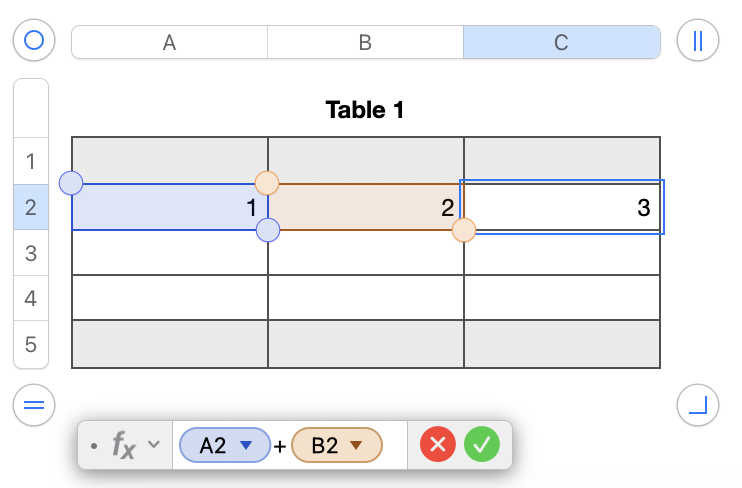This screenshot has width=742, height=488.
Task: Open the A2 reference dropdown arrow
Action: tap(246, 446)
